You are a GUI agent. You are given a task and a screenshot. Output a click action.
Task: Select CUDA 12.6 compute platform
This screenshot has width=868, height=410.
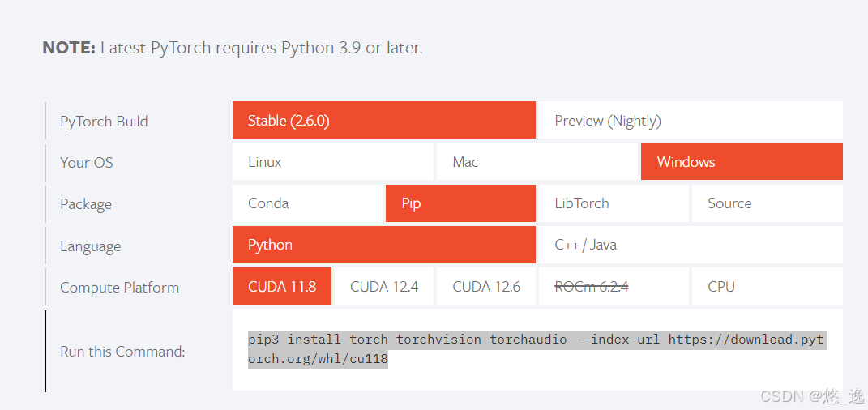coord(486,286)
